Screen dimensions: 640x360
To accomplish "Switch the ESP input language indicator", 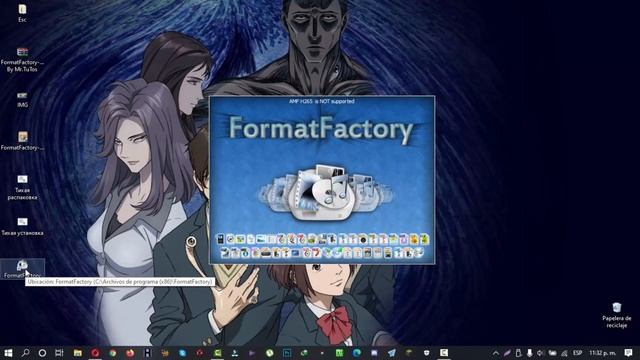I will point(577,353).
